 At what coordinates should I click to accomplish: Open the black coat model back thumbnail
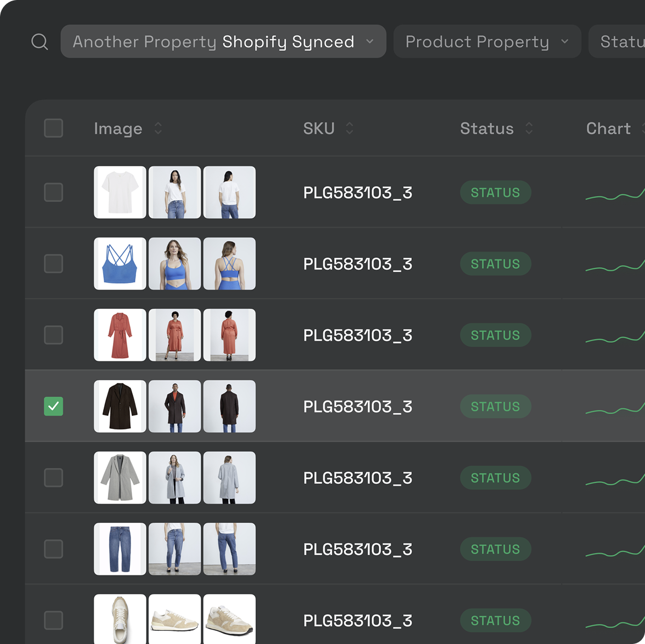click(229, 406)
